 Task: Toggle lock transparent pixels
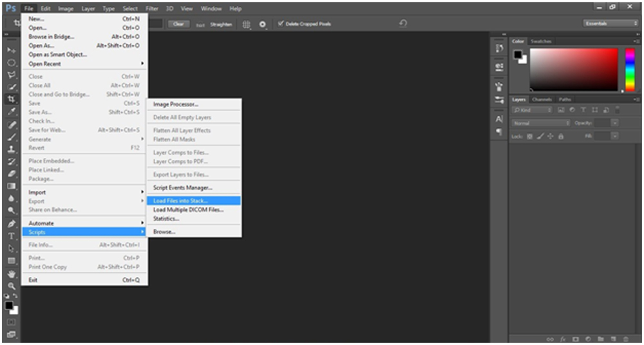[x=530, y=136]
